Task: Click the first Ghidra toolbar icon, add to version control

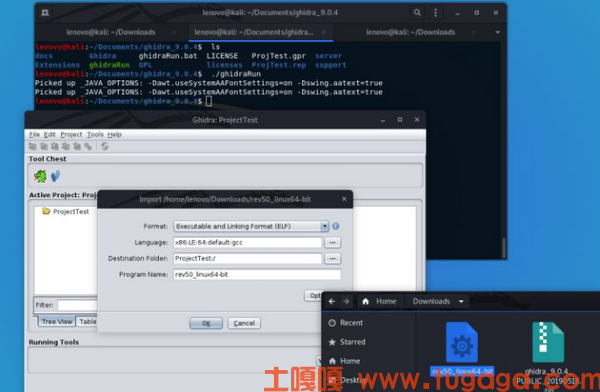Action: click(x=33, y=146)
